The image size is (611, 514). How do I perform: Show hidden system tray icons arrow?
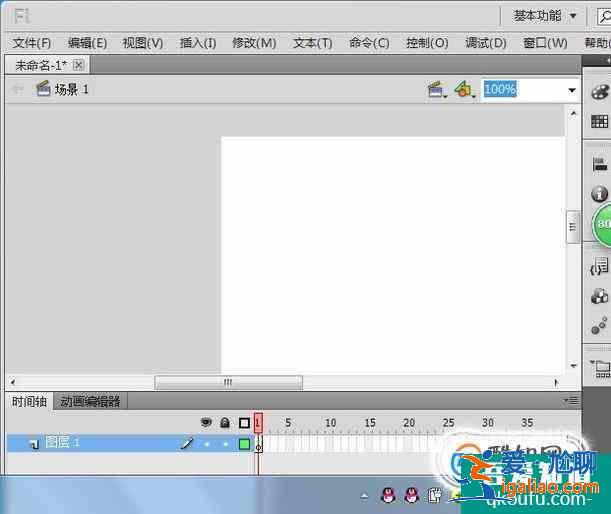point(364,496)
